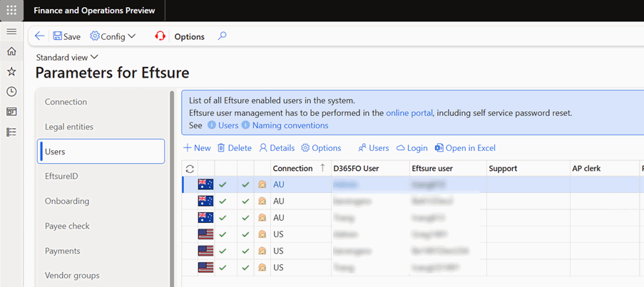The width and height of the screenshot is (644, 287).
Task: Open Workspaces icon in left rail
Action: click(x=11, y=112)
